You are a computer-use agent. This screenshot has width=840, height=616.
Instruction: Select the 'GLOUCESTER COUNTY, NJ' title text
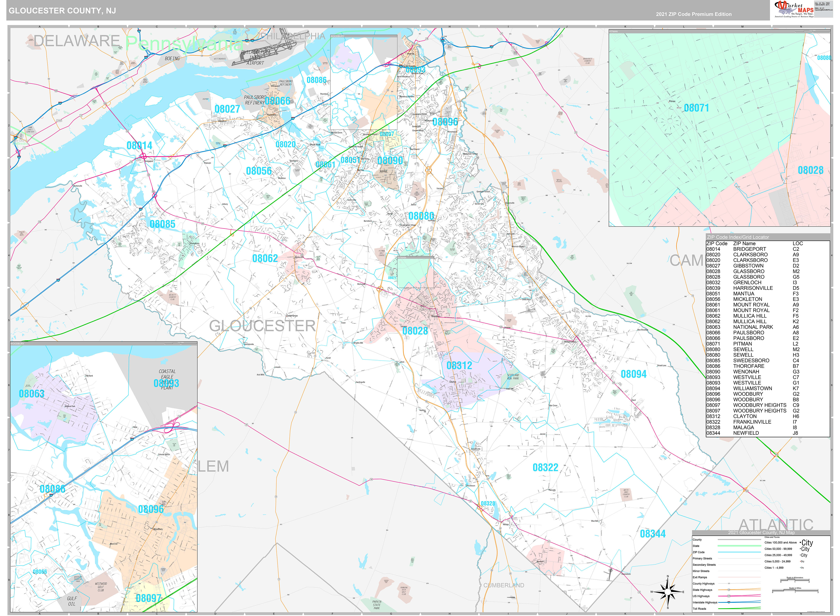click(x=62, y=11)
